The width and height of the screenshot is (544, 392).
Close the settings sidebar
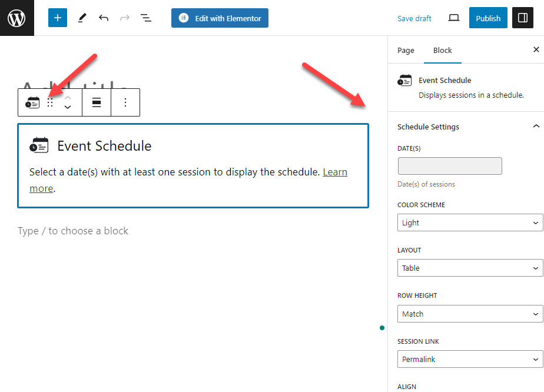[536, 49]
